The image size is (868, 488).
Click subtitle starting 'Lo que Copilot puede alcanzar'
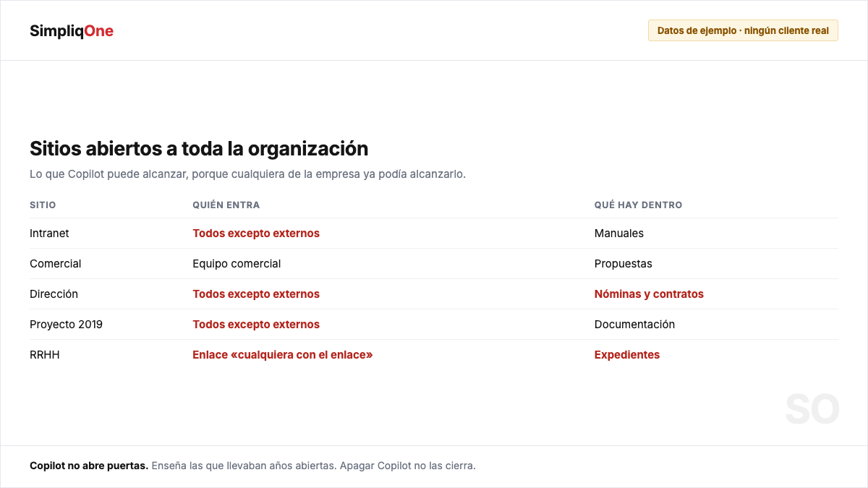coord(248,174)
